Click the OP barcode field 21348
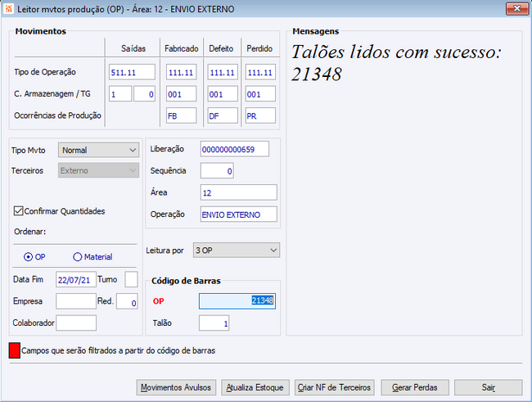Screen dimensions: 532x402 237,301
